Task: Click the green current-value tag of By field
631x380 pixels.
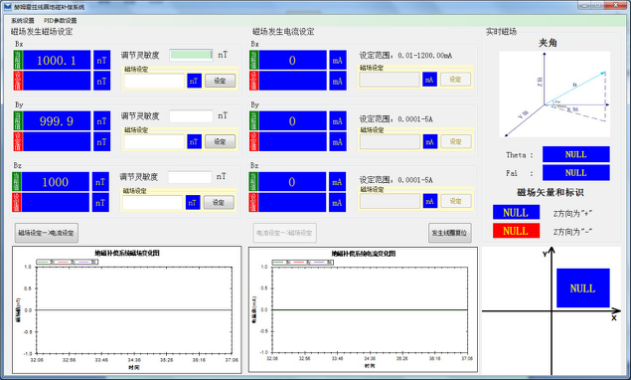Action: (19, 121)
